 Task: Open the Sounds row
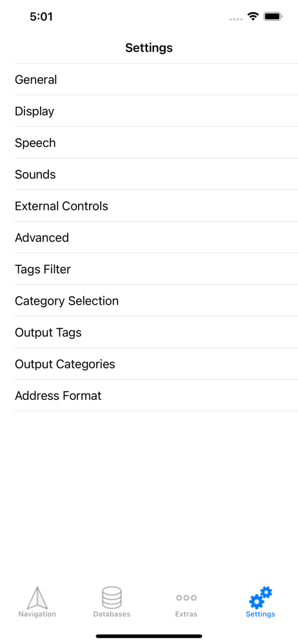[x=156, y=174]
